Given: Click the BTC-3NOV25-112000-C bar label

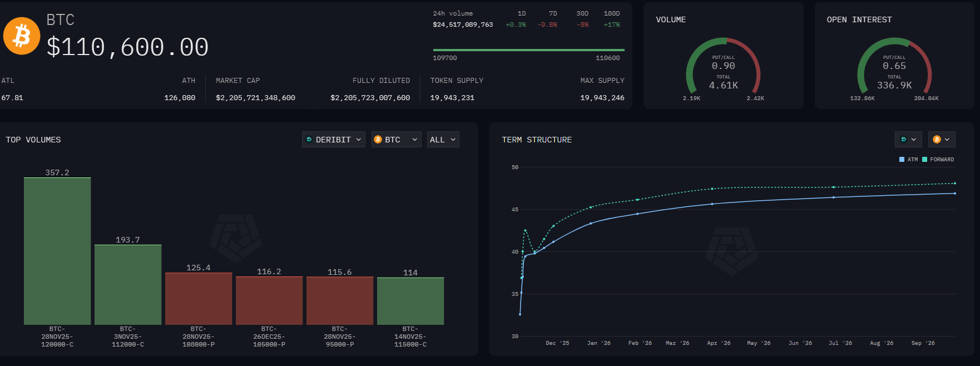Looking at the screenshot, I should click(x=128, y=337).
